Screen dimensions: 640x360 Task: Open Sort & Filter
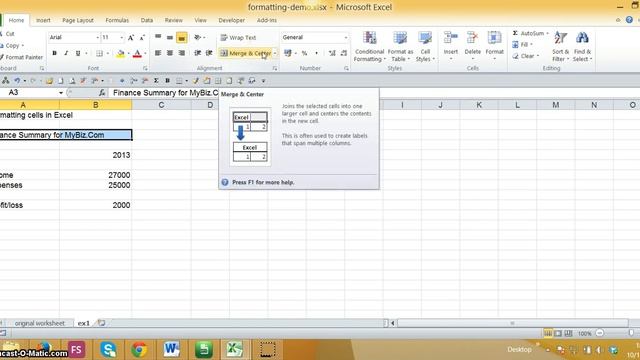pos(560,47)
